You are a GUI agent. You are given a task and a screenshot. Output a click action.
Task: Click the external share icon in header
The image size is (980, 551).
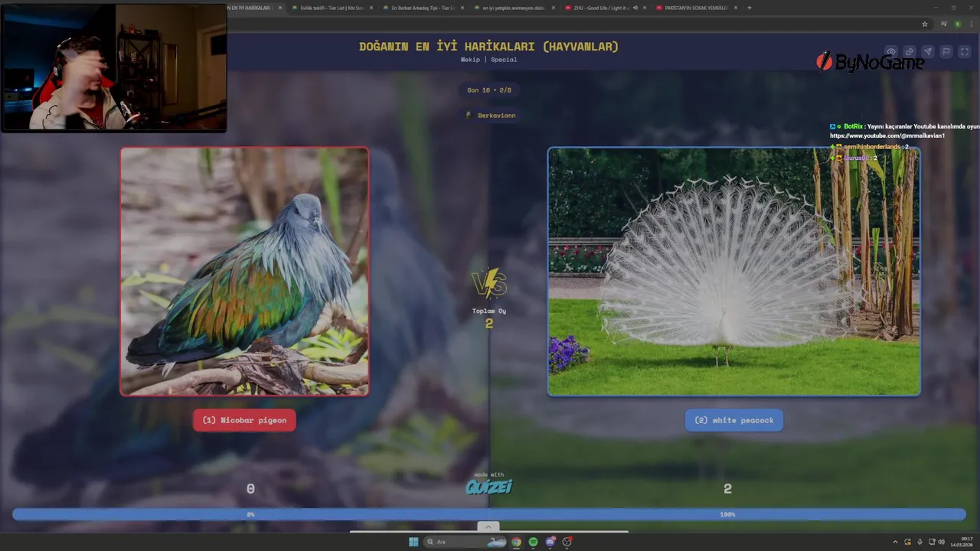(909, 52)
